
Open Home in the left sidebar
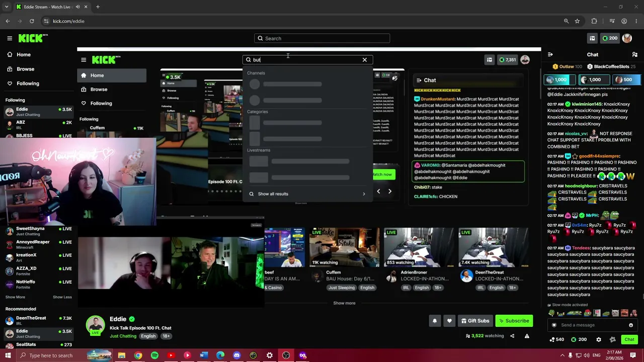coord(19,54)
